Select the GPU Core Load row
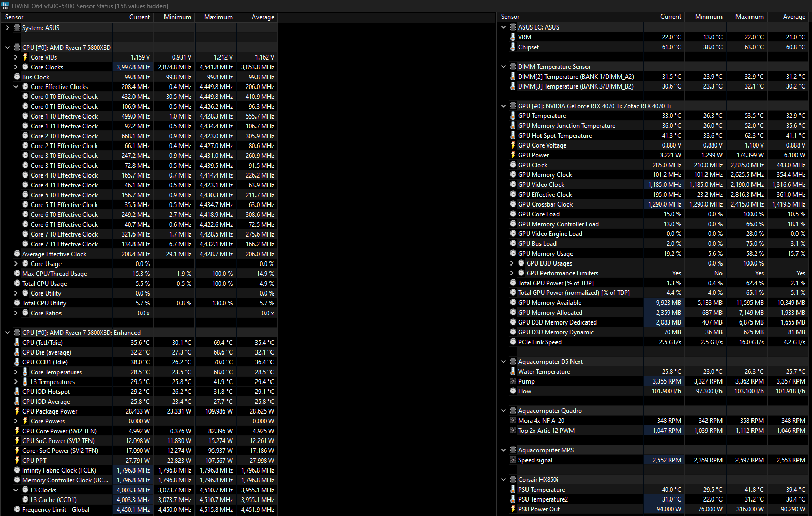Screen dimensions: 812x516 tap(652, 214)
